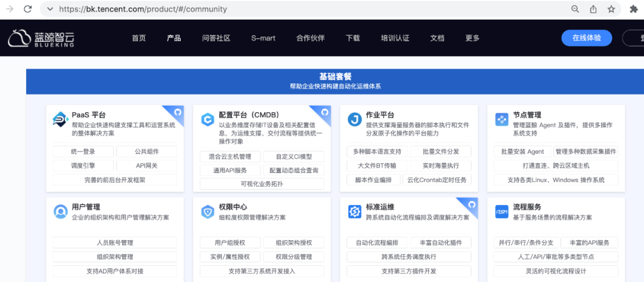Click the 流程服务 ITSM icon
The width and height of the screenshot is (644, 282).
502,212
